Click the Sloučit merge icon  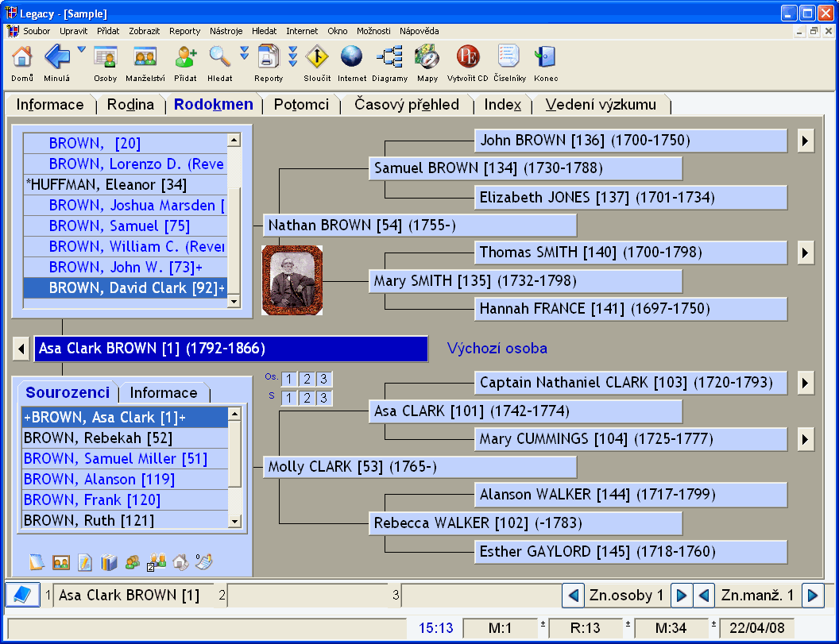point(317,58)
